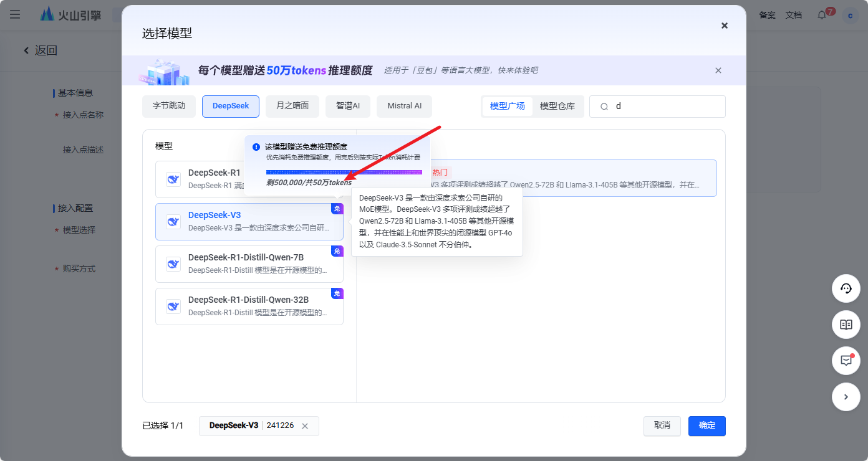Open the 文档 link
Screen dimensions: 868x461
[794, 15]
